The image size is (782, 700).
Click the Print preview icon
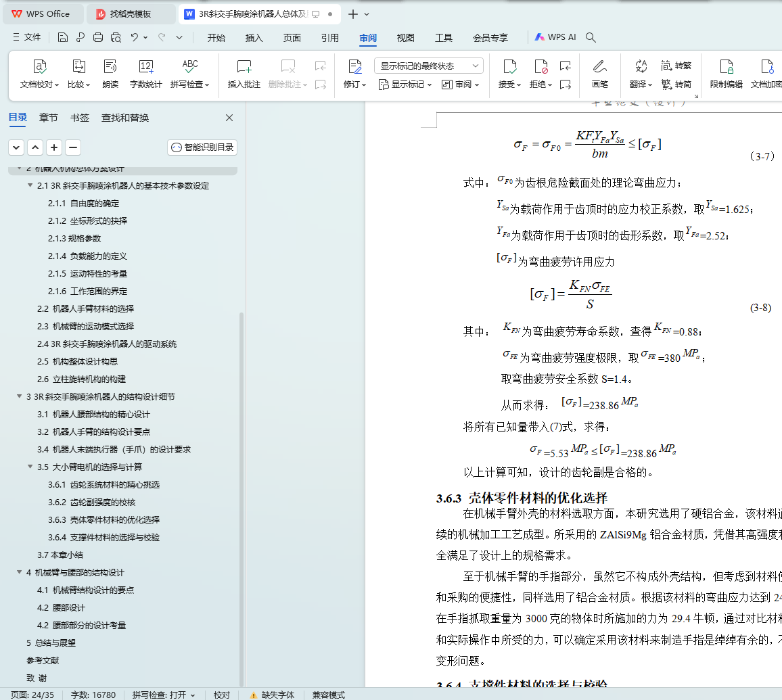116,37
